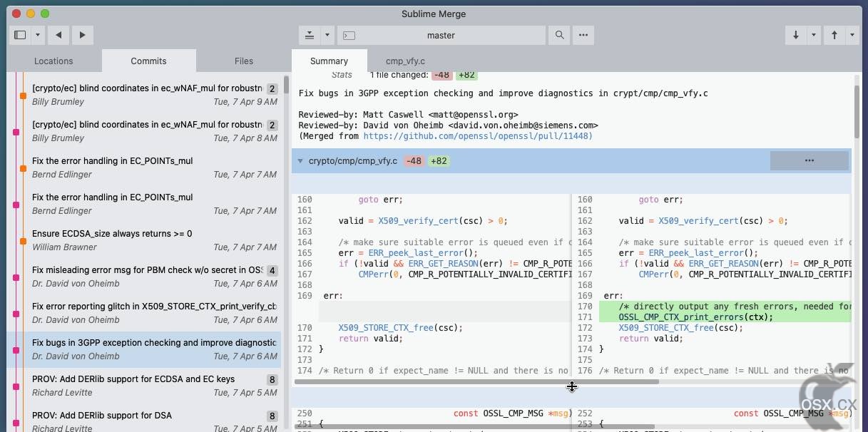Click the Reviewed-by: Matt Caswell line
Image resolution: width=868 pixels, height=432 pixels.
click(408, 114)
